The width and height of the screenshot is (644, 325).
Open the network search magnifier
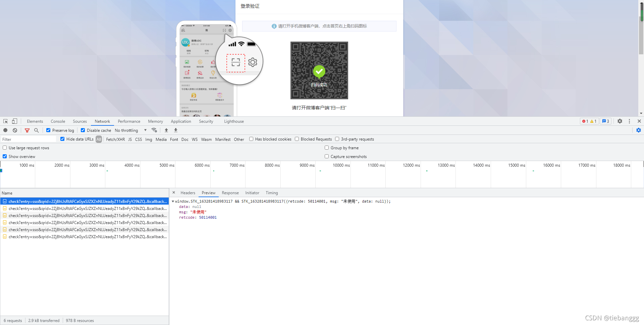37,130
